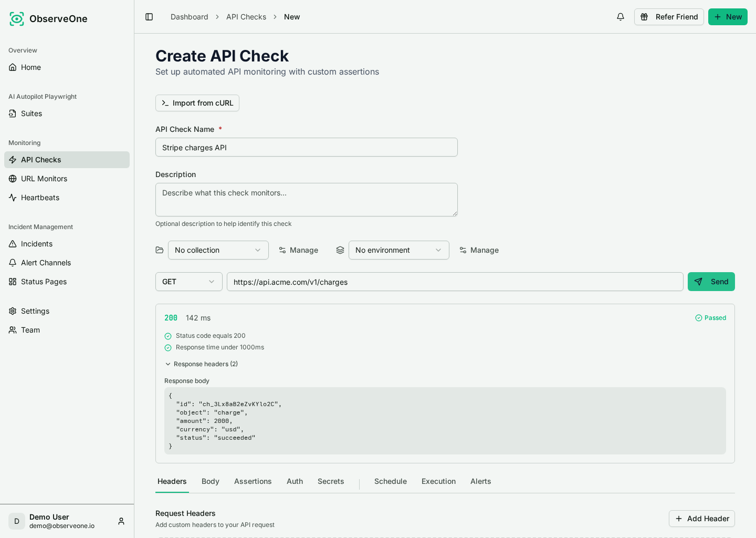The image size is (756, 538).
Task: Go to API Checks breadcrumb
Action: [x=246, y=17]
